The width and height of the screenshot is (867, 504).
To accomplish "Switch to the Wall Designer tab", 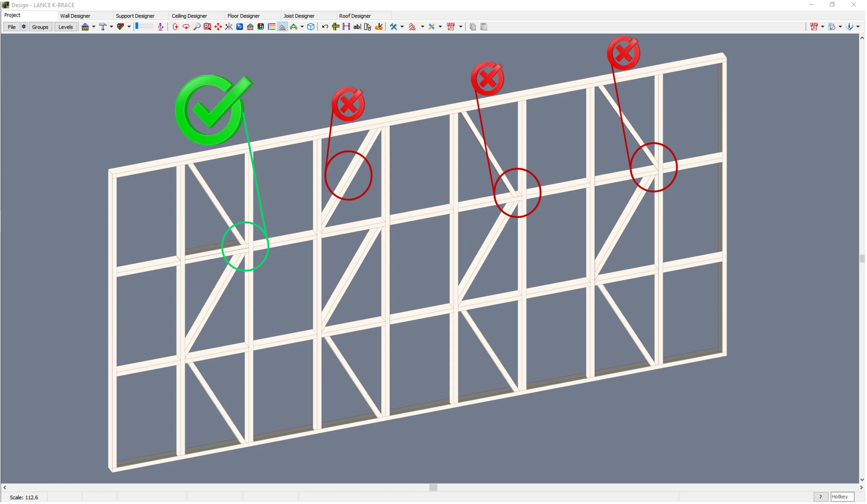I will coord(75,16).
